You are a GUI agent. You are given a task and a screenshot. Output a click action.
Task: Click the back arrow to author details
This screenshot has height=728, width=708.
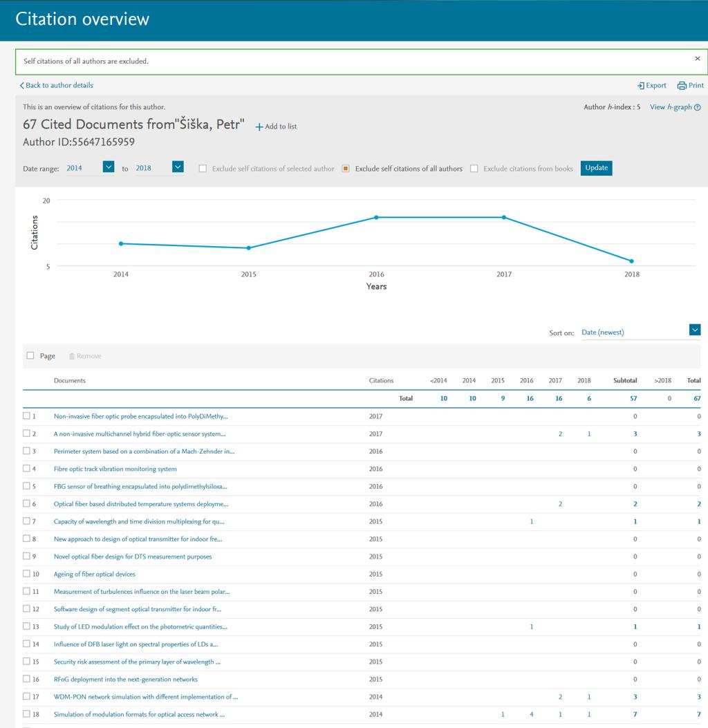tap(21, 86)
